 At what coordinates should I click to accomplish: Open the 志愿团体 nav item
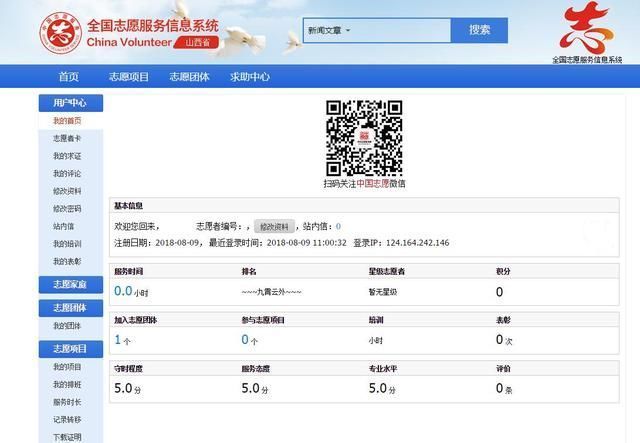(x=189, y=76)
